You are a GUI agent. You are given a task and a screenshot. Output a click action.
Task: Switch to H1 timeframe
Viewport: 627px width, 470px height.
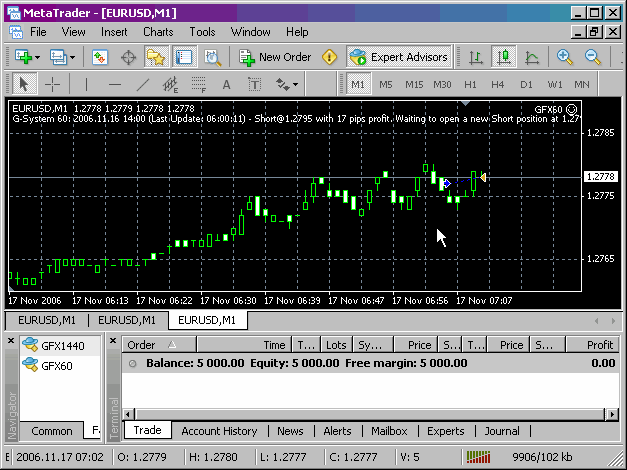470,84
